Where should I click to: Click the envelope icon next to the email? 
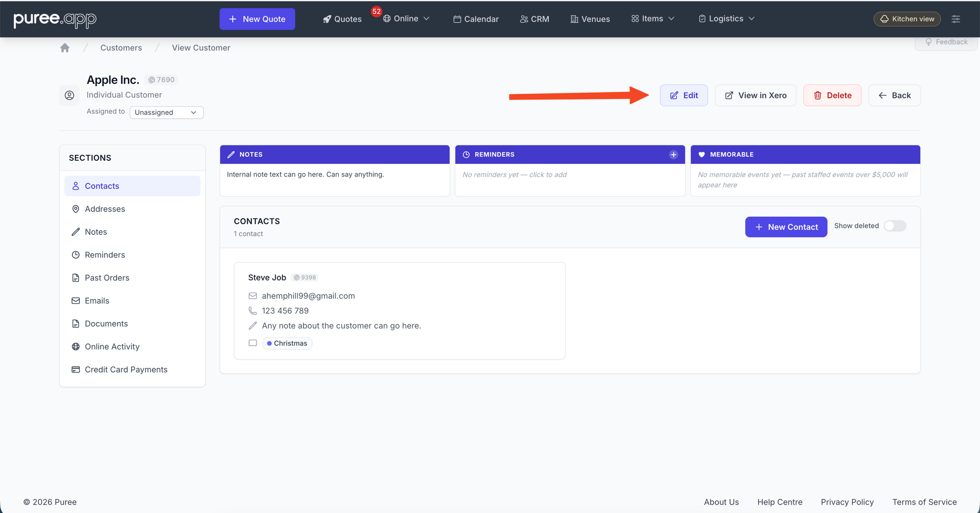tap(252, 296)
